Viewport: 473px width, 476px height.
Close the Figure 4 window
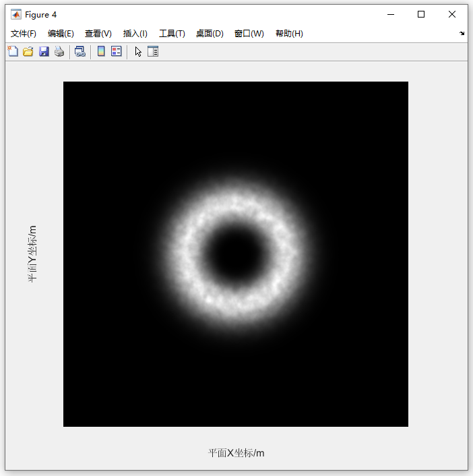(452, 14)
